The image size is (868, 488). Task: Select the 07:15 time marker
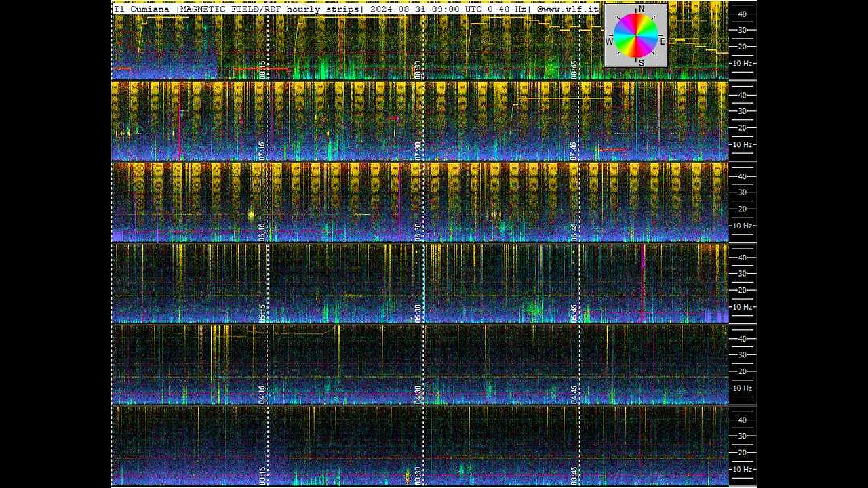[x=262, y=150]
